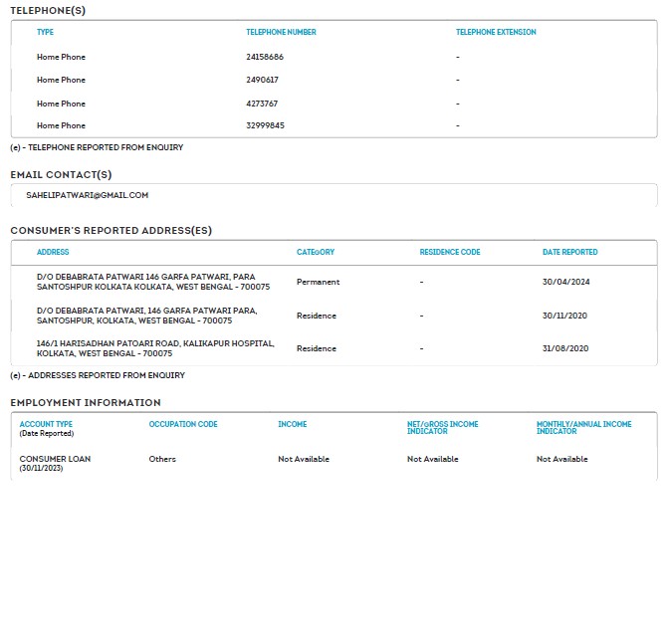The width and height of the screenshot is (672, 637).
Task: Click the INCOME column header
Action: tap(293, 424)
